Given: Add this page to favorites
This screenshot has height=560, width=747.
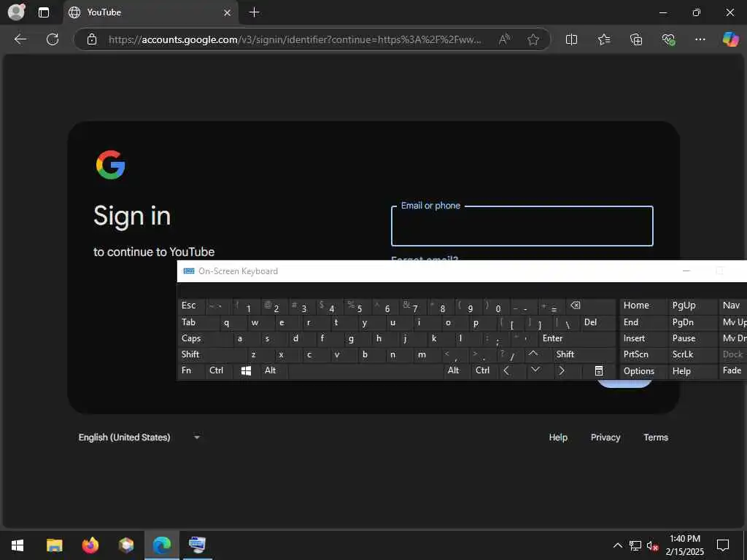Looking at the screenshot, I should coord(533,39).
